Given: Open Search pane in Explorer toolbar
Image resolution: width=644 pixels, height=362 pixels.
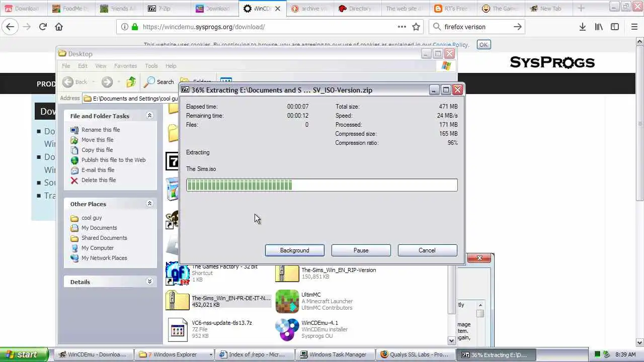Looking at the screenshot, I should coord(159,82).
